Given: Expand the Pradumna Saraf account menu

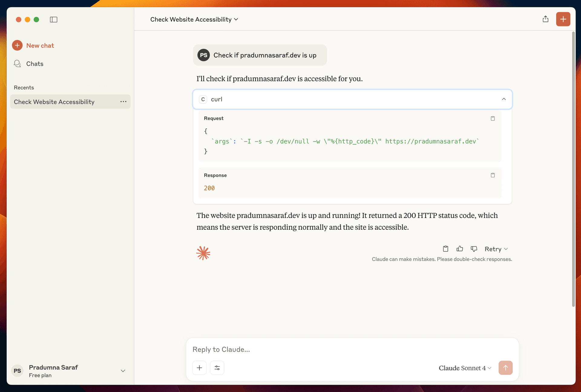Looking at the screenshot, I should [123, 371].
